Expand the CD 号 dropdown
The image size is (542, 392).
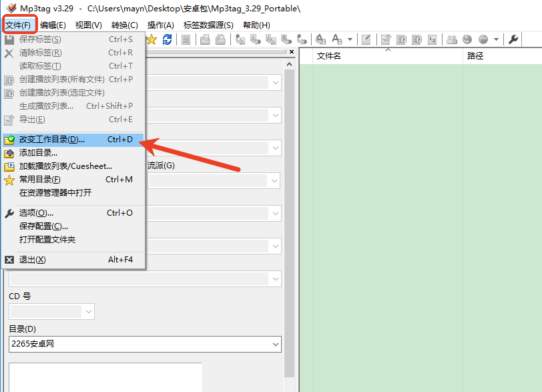[89, 312]
